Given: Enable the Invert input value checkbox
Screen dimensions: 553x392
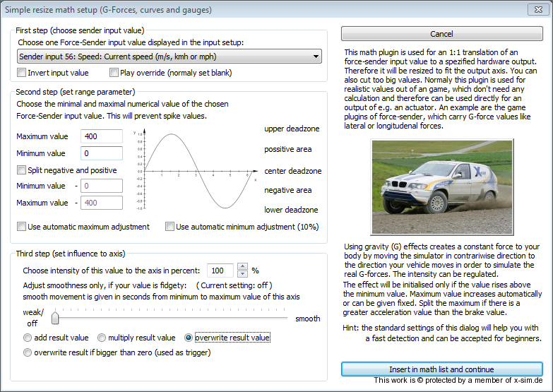Looking at the screenshot, I should [22, 73].
